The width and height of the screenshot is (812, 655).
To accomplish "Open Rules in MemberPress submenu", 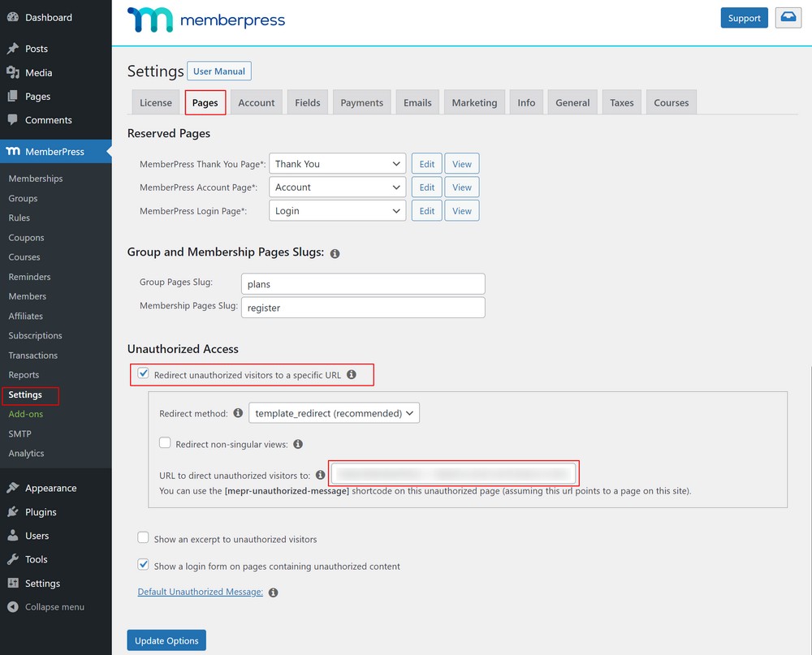I will coord(19,218).
